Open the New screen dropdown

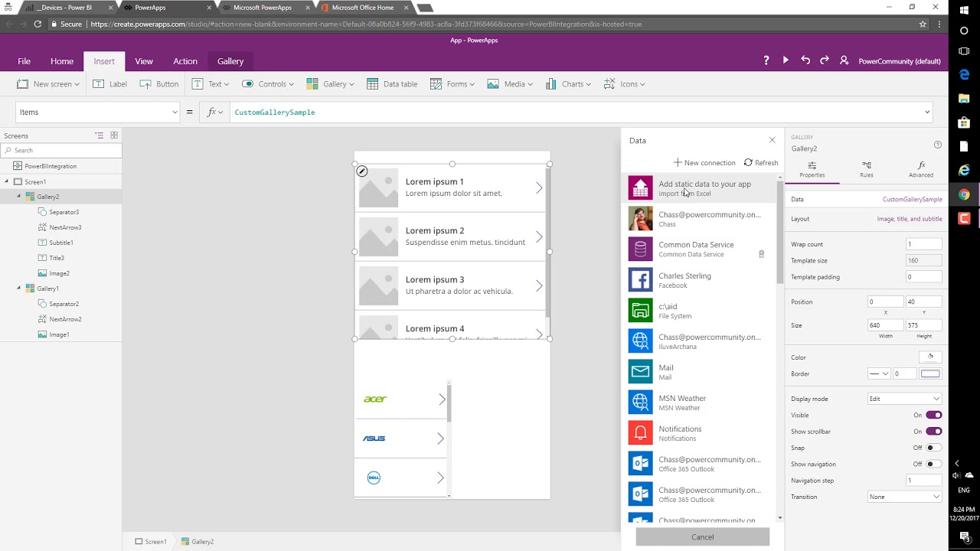48,84
